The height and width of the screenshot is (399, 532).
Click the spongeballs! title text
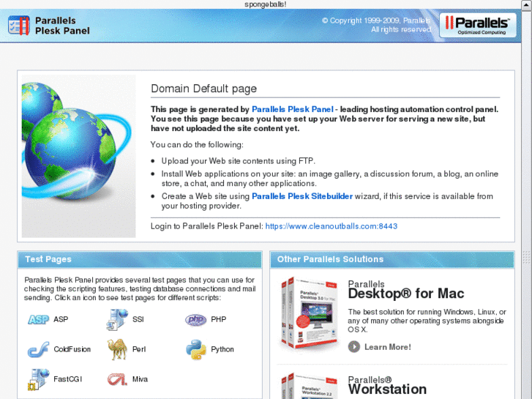pyautogui.click(x=266, y=4)
